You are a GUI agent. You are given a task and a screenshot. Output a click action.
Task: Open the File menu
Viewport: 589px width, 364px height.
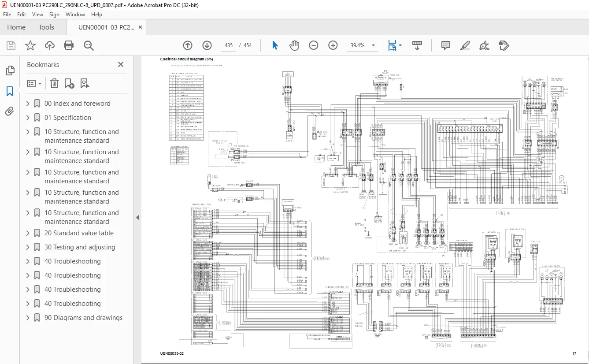tap(7, 14)
